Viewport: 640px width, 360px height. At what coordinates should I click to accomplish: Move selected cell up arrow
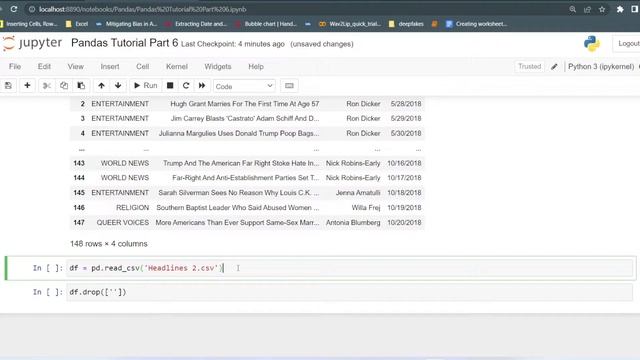(101, 86)
